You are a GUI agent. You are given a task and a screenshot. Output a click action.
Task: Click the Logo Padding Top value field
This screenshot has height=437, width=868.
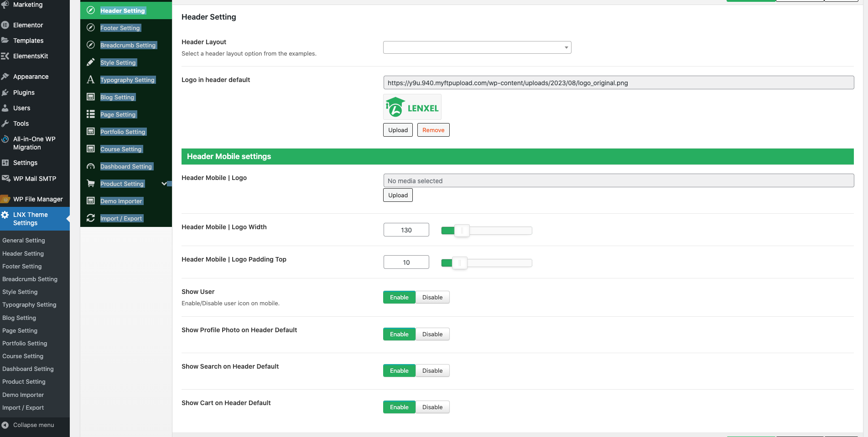tap(406, 262)
